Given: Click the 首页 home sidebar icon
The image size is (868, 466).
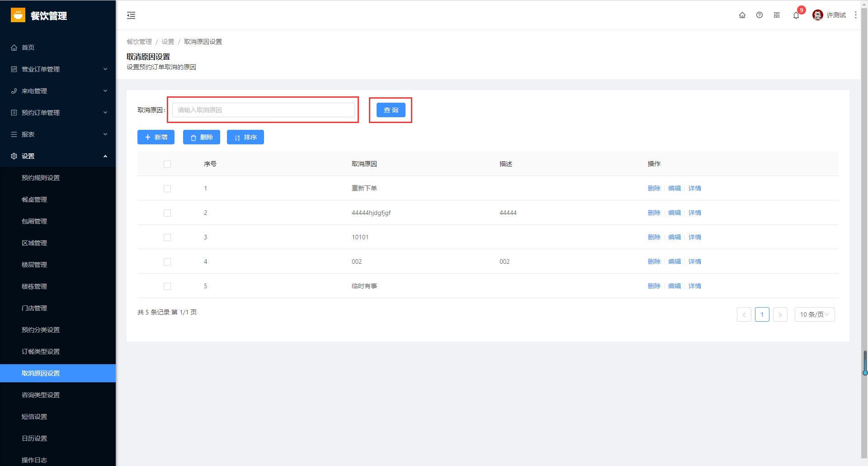Looking at the screenshot, I should pyautogui.click(x=14, y=48).
